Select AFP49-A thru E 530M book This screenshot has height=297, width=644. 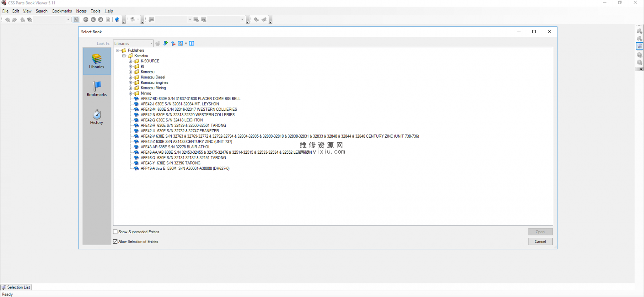185,168
